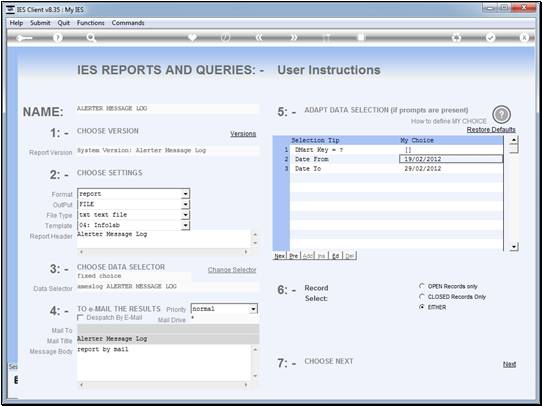The width and height of the screenshot is (542, 406).
Task: Click the checkmark submit icon in toolbar
Action: pos(490,38)
